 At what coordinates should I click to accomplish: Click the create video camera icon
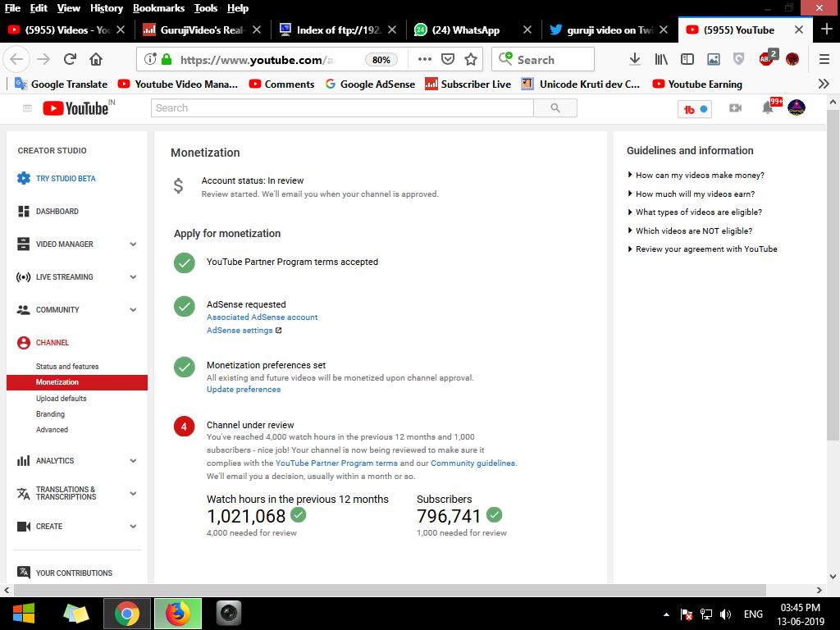(736, 108)
